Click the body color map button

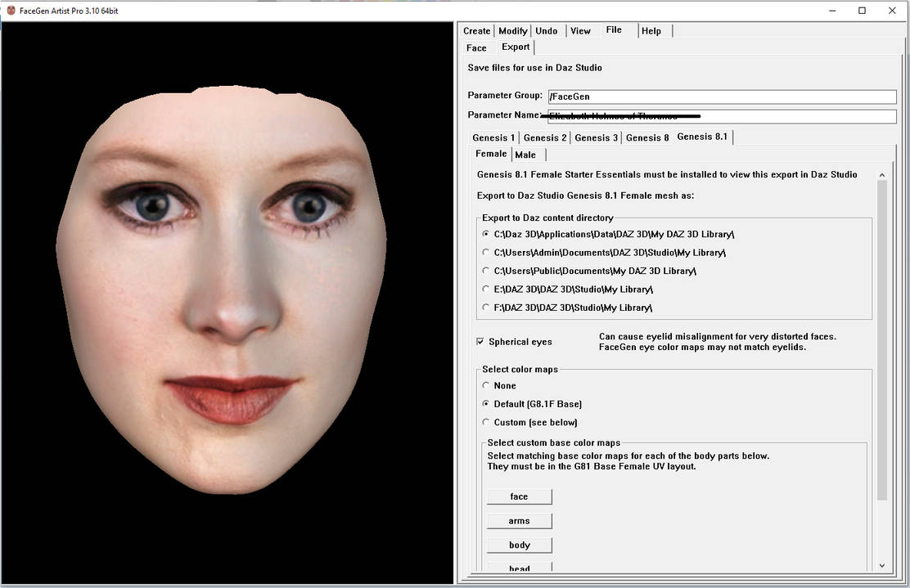click(x=519, y=545)
